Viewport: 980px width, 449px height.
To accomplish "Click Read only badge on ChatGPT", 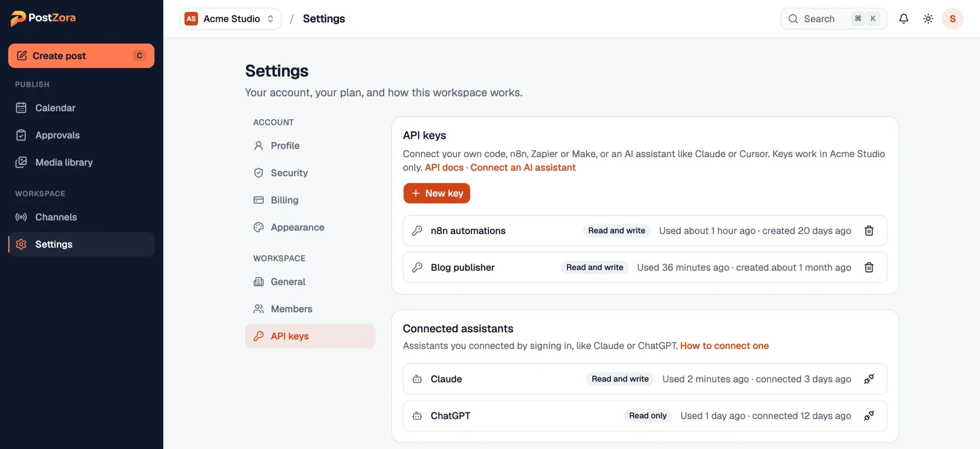I will [x=648, y=416].
